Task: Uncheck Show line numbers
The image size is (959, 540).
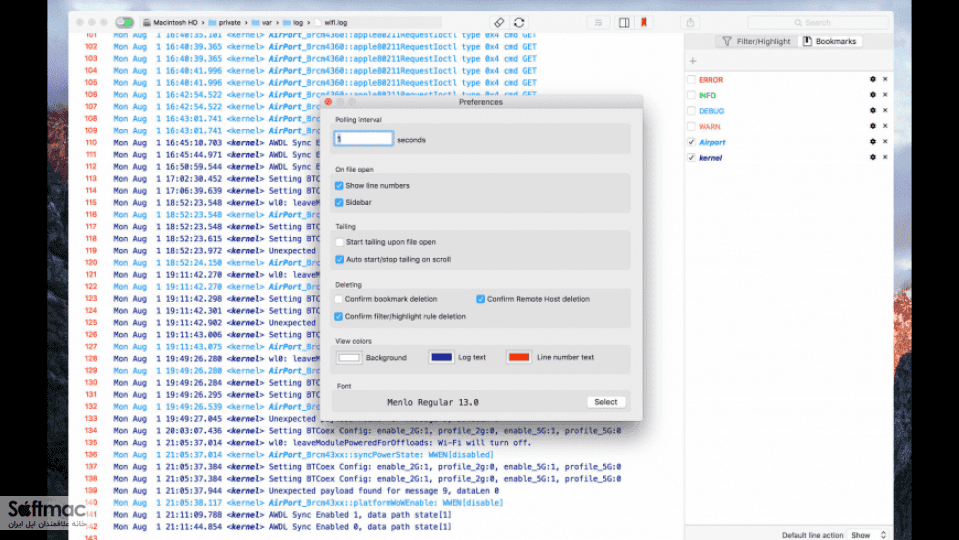Action: (x=339, y=185)
